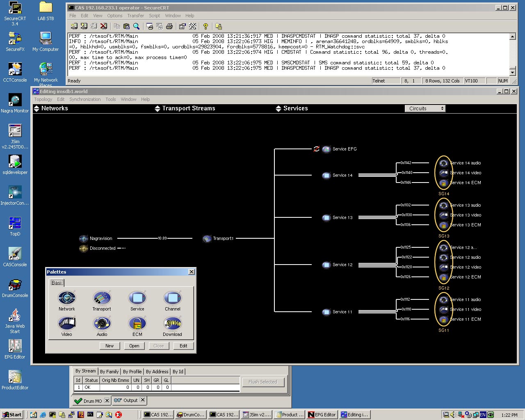Open the Transfer menu in SecureCRT
The width and height of the screenshot is (525, 420).
pyautogui.click(x=135, y=16)
